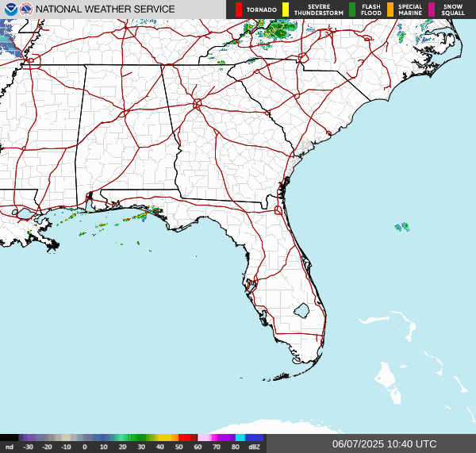This screenshot has width=476, height=453.
Task: Click the 'nd' label on reflectivity scale
Action: click(10, 447)
